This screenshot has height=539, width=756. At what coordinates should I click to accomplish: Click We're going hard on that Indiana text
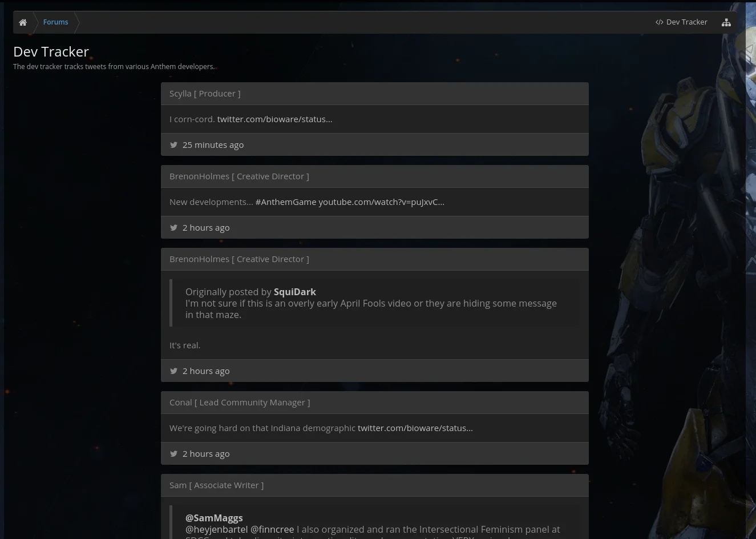(x=262, y=428)
